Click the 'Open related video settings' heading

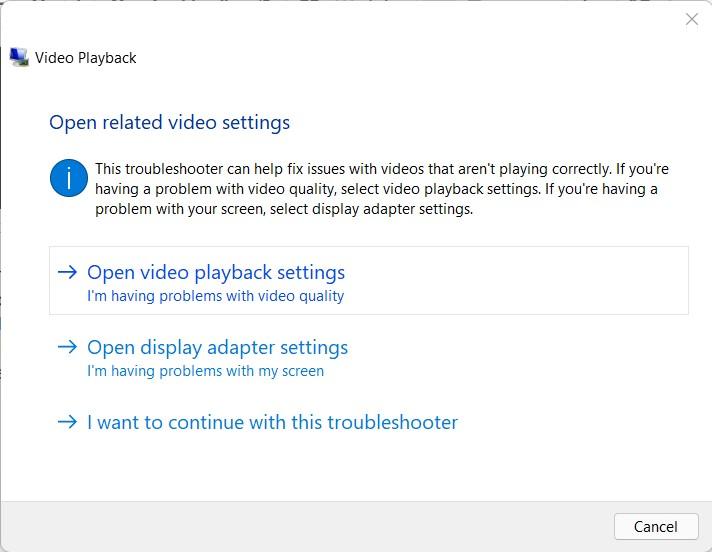169,123
